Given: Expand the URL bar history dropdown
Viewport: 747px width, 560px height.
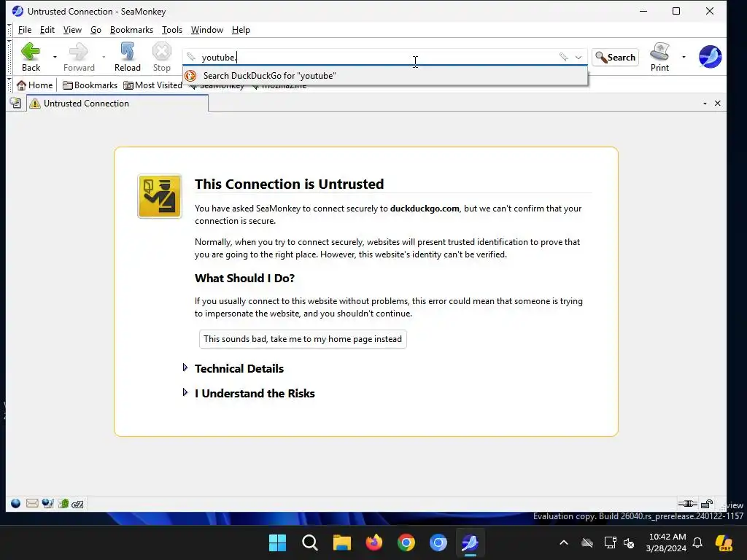Looking at the screenshot, I should [x=578, y=57].
